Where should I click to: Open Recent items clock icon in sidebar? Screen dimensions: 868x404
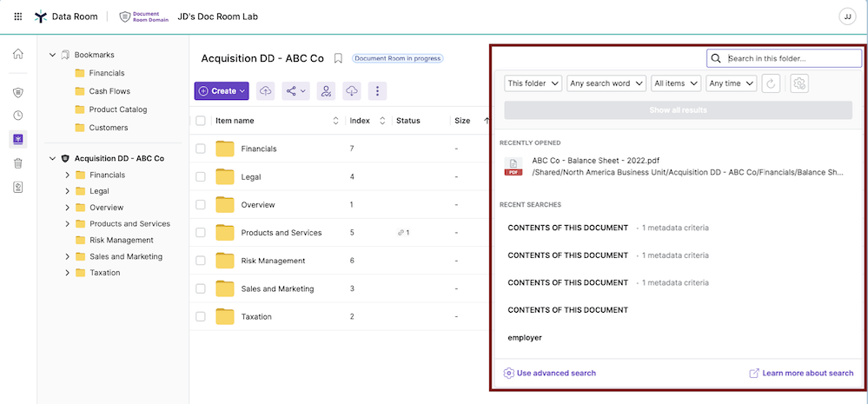18,116
